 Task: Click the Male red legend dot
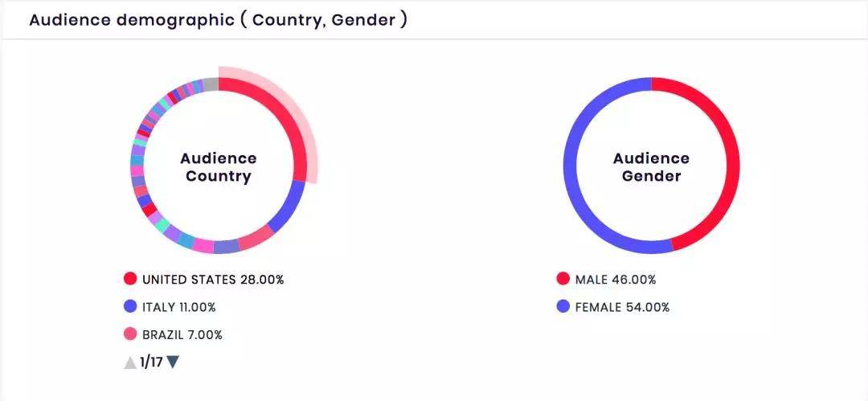[x=563, y=280]
